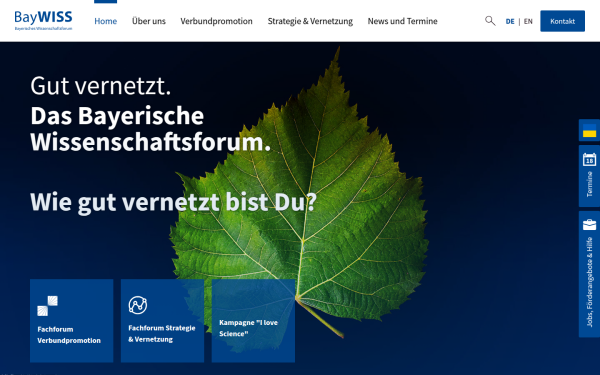Click headline 'Wie gut vernetzt bist Du?'
This screenshot has height=375, width=600.
pyautogui.click(x=173, y=202)
